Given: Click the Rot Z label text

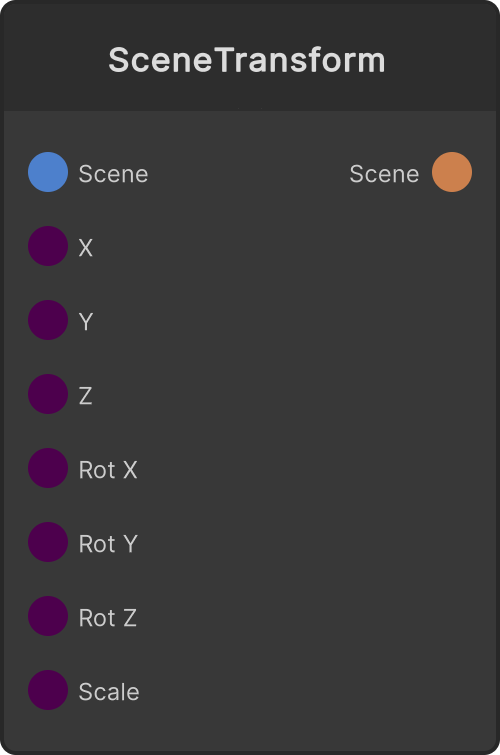Looking at the screenshot, I should coord(108,618).
